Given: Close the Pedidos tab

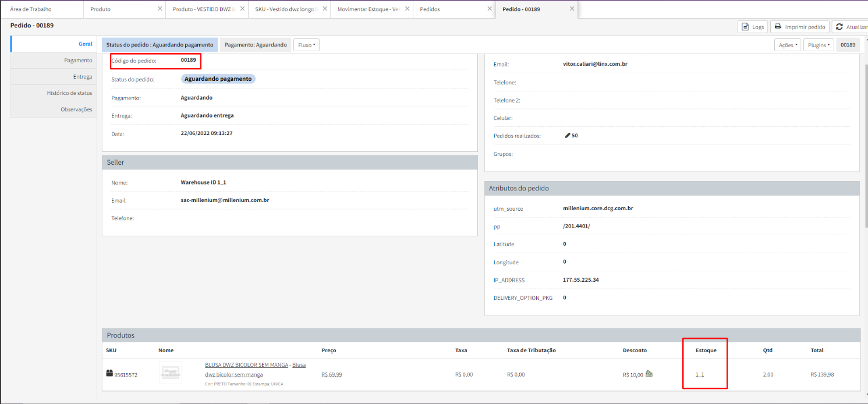Looking at the screenshot, I should tap(490, 9).
